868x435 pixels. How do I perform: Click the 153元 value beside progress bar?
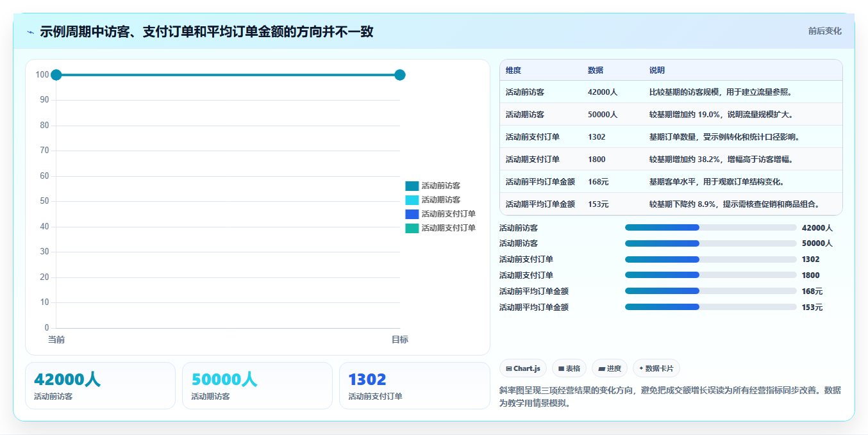pyautogui.click(x=812, y=307)
